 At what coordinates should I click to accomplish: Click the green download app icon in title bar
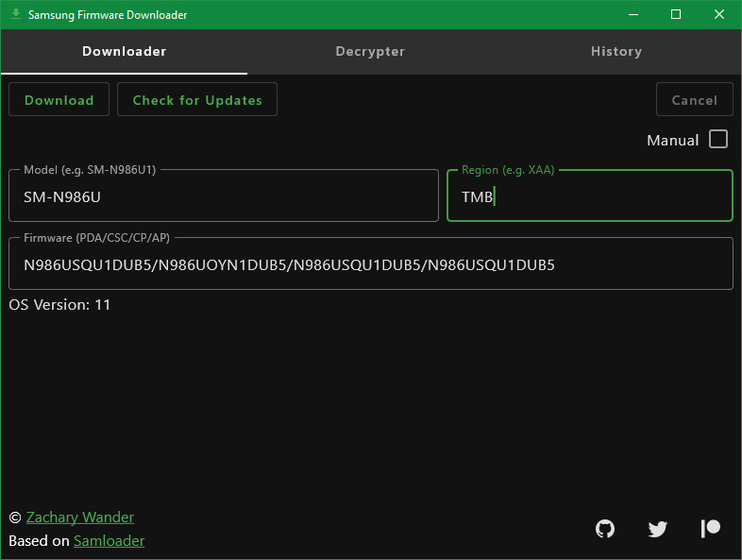(x=15, y=14)
